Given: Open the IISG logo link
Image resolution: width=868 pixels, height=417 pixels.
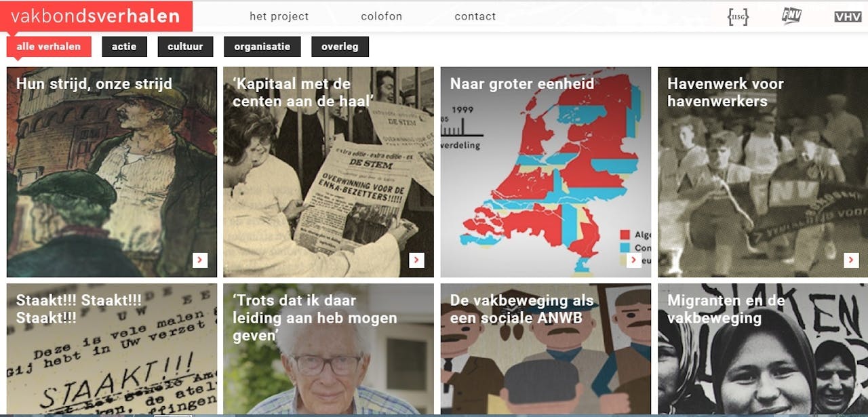Looking at the screenshot, I should 738,16.
